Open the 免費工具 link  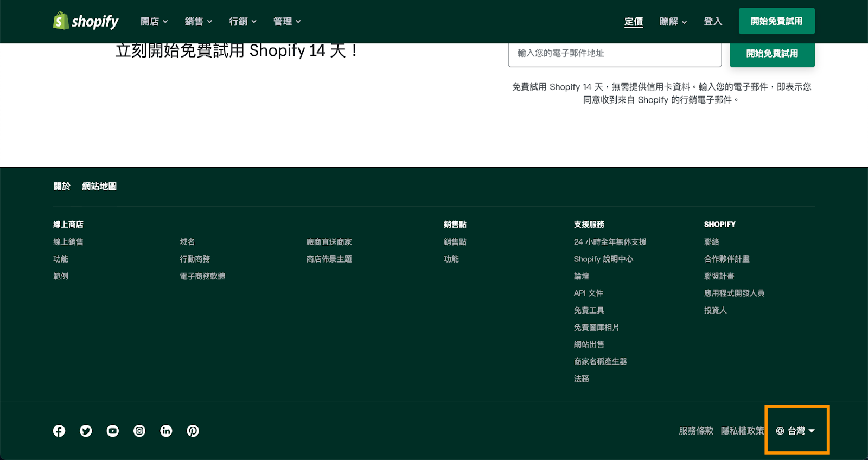point(589,310)
